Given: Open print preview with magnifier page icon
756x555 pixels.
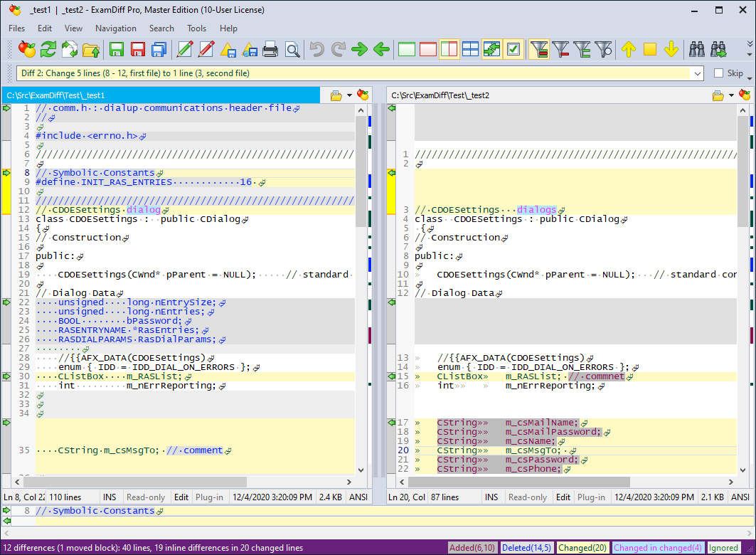Looking at the screenshot, I should (292, 49).
